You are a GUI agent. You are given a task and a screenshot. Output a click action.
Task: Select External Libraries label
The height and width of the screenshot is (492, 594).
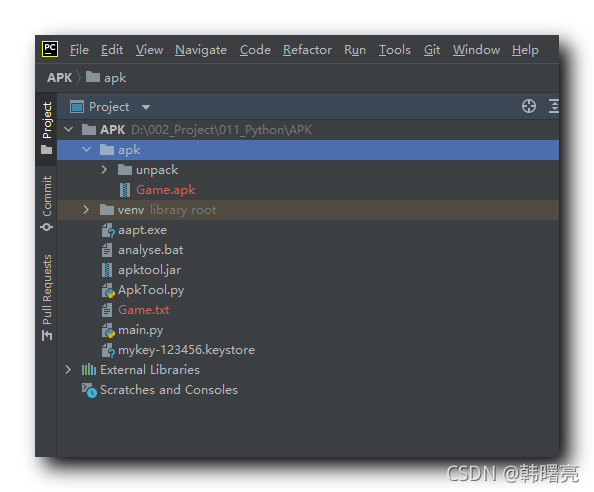click(x=150, y=370)
